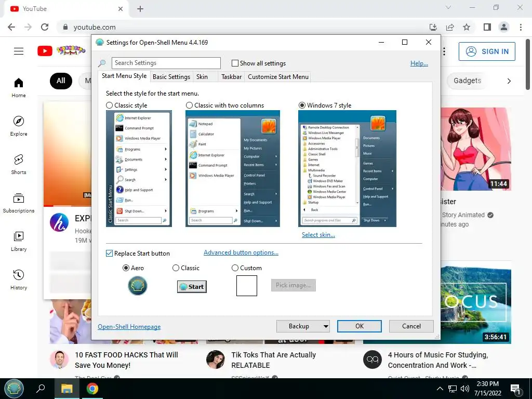Screen dimensions: 532x399
Task: Click YouTube settings three-dot icon
Action: [x=444, y=51]
